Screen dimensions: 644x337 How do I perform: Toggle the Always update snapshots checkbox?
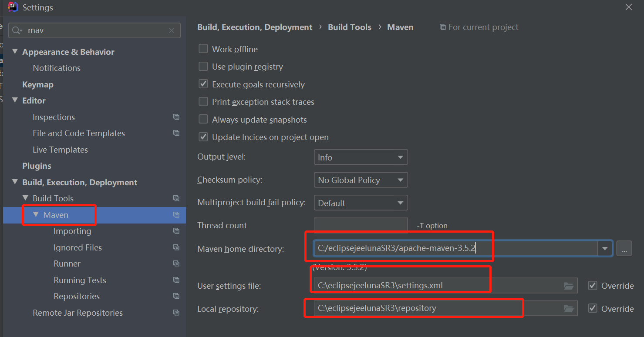pyautogui.click(x=203, y=119)
